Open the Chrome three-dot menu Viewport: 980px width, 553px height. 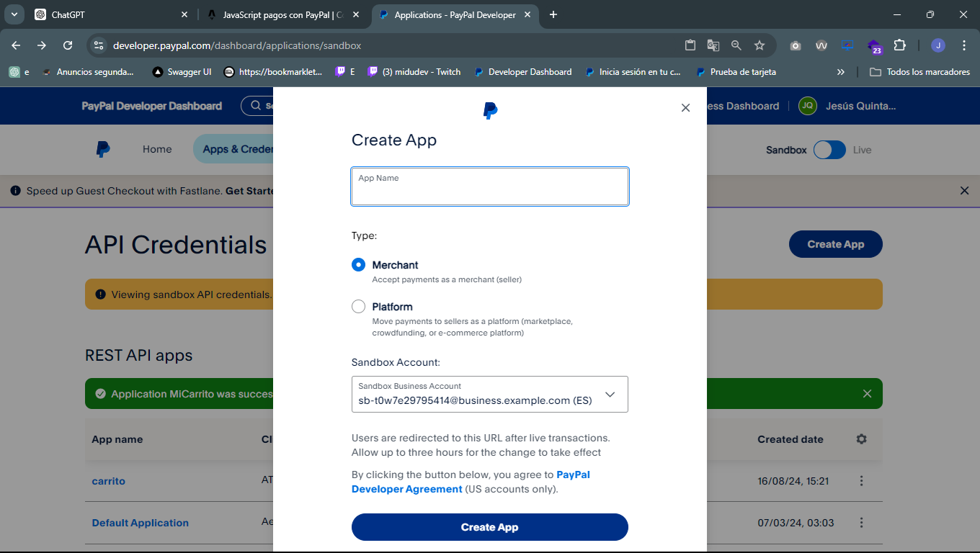pos(964,45)
